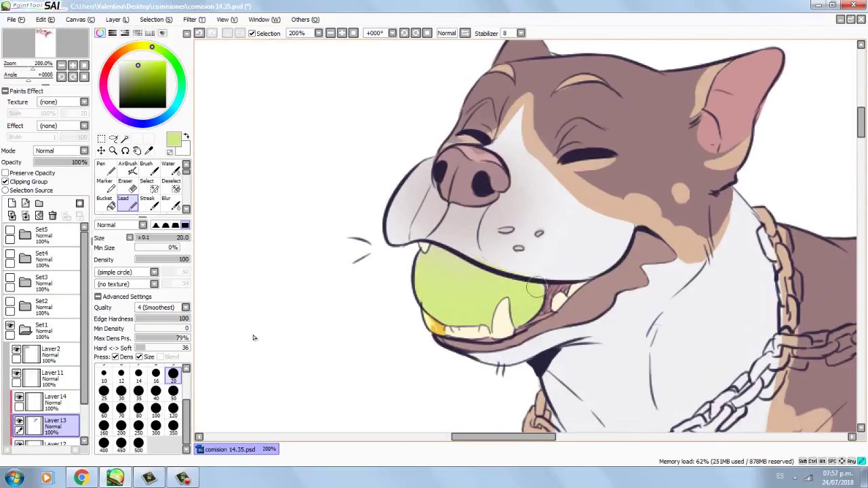Select the Water brush tool
Screen dimensions: 868x488
pos(170,169)
